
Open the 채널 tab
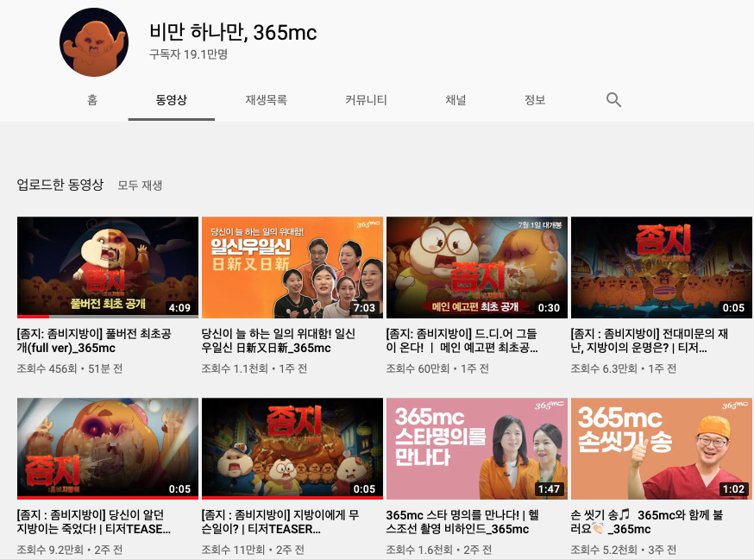coord(456,99)
